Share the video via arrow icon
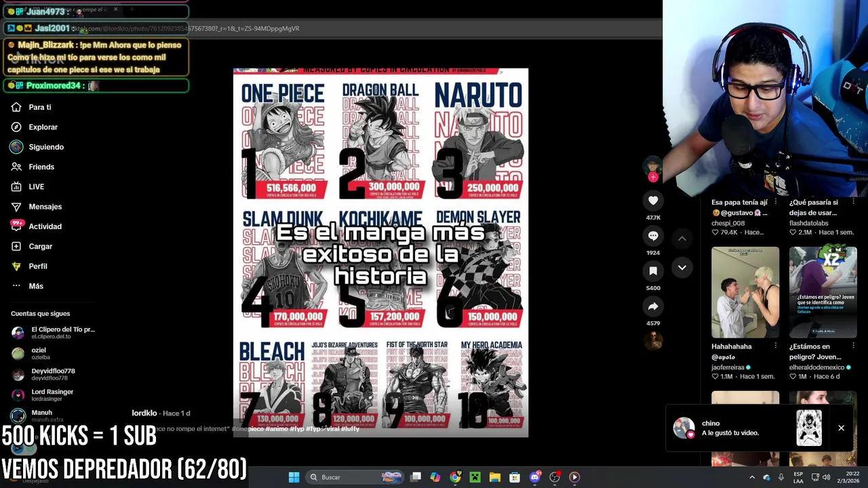868x488 pixels. point(653,306)
